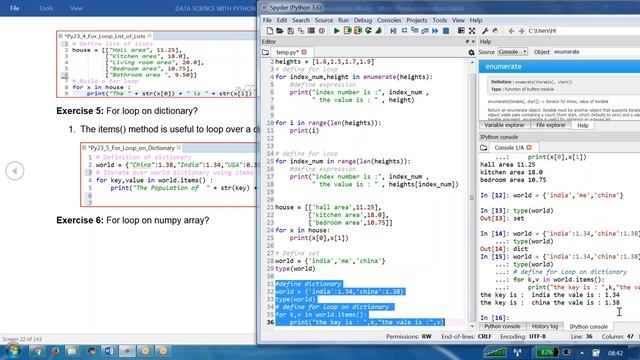Open Chrome from the taskbar

tap(37, 351)
